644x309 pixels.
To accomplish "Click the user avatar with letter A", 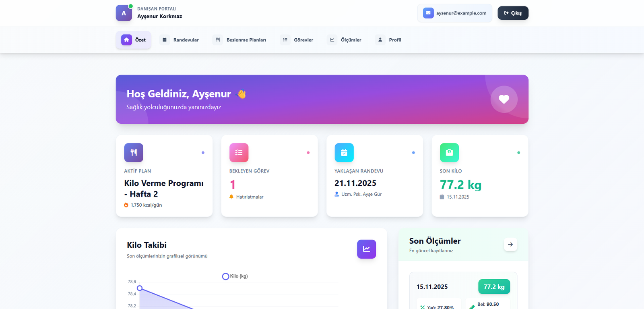I will click(x=124, y=13).
